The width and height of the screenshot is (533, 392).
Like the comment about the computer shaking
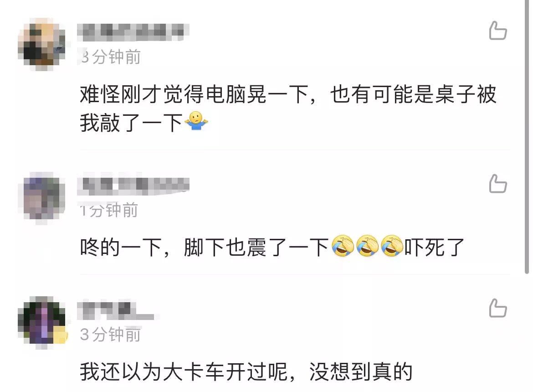click(x=498, y=31)
